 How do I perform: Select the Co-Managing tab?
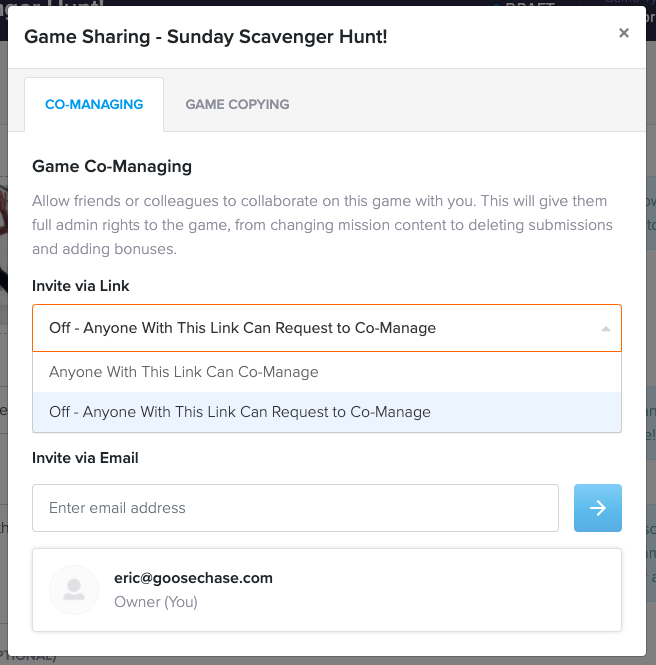tap(94, 104)
